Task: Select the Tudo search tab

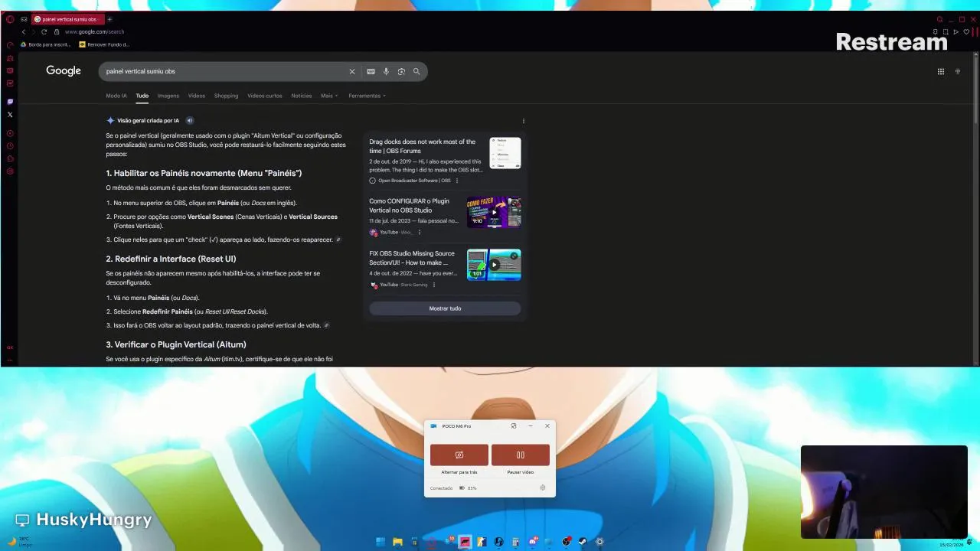Action: (x=142, y=96)
